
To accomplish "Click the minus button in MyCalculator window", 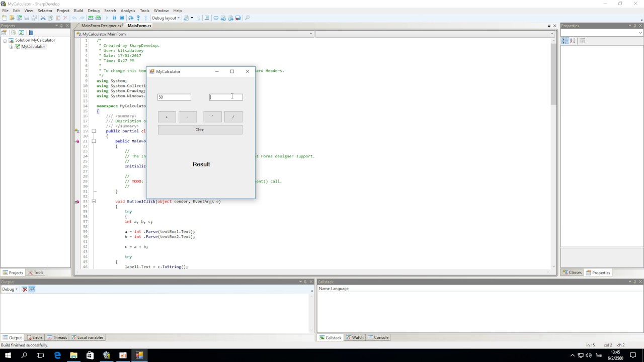I will pyautogui.click(x=188, y=117).
